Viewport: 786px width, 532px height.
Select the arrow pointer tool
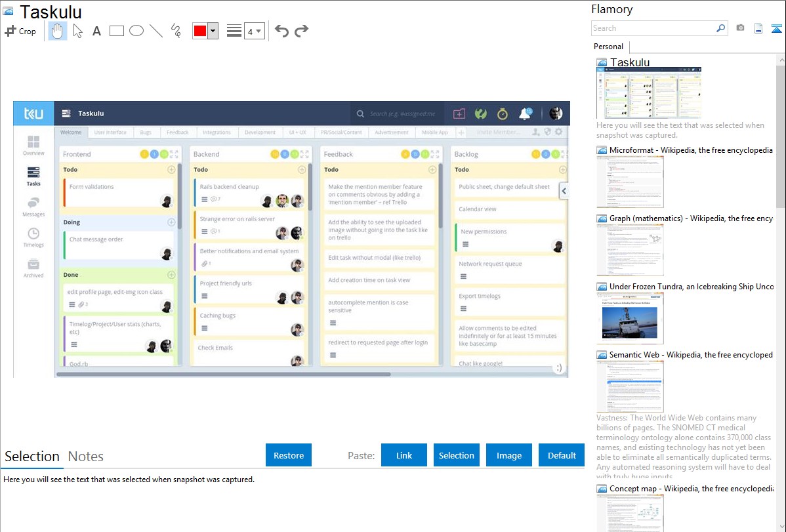tap(77, 31)
